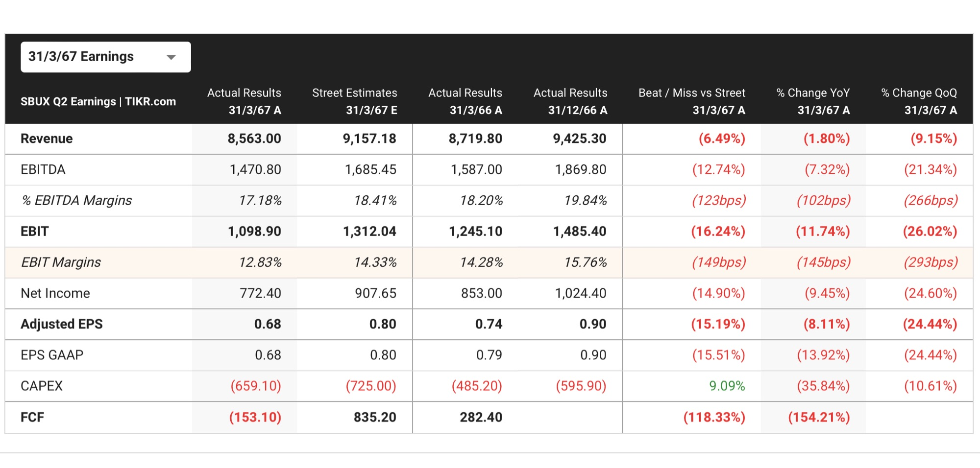The image size is (980, 468).
Task: Click the % EBITDA Margins row label
Action: coord(76,200)
